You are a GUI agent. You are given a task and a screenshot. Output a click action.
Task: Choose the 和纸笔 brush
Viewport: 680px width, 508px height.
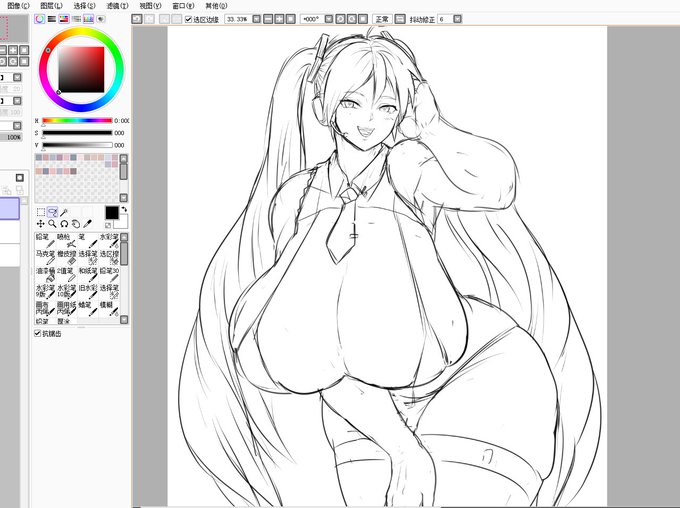[88, 274]
